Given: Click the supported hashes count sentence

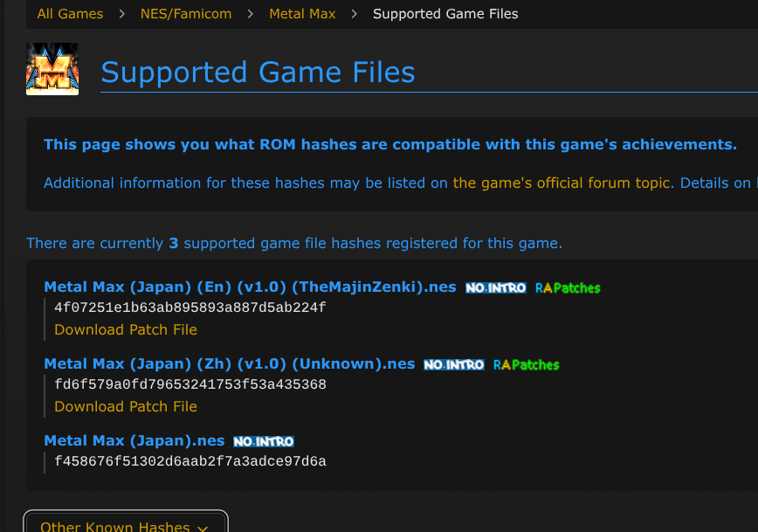Looking at the screenshot, I should (294, 243).
